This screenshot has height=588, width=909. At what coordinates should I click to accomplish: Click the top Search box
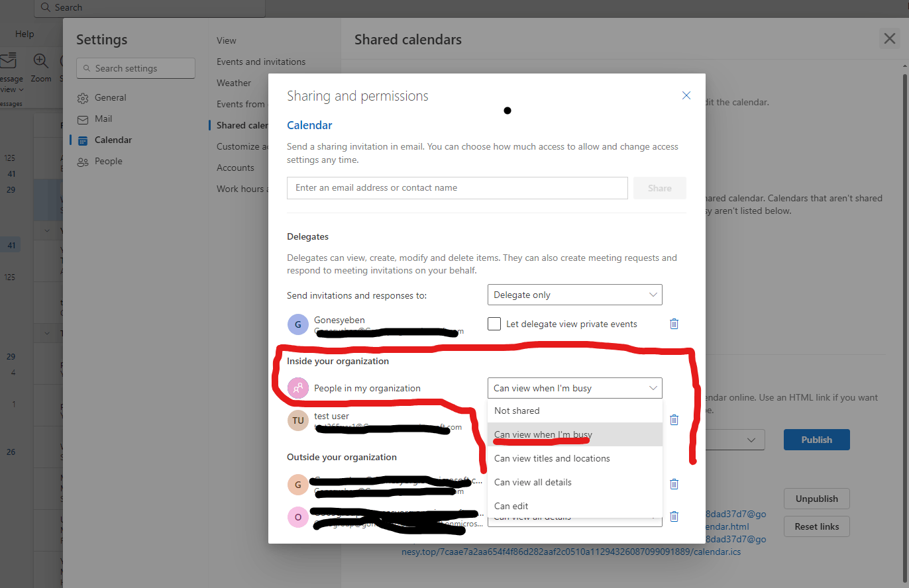150,8
